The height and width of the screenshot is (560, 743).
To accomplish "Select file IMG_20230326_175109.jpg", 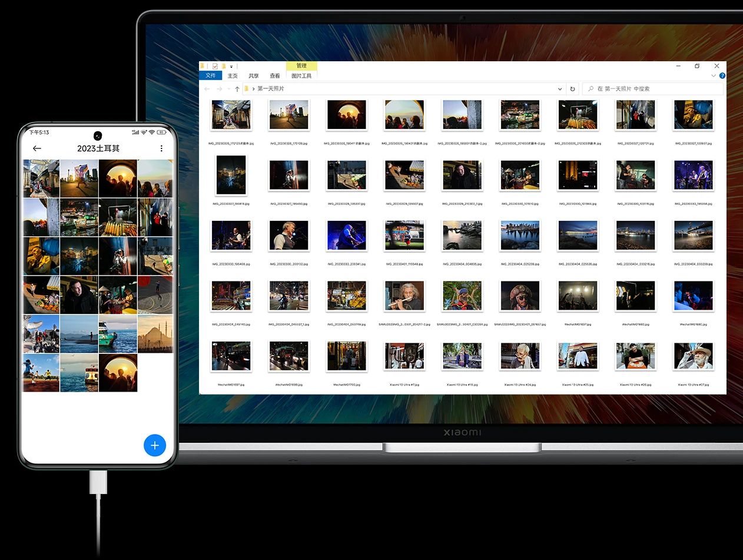I will click(x=288, y=114).
